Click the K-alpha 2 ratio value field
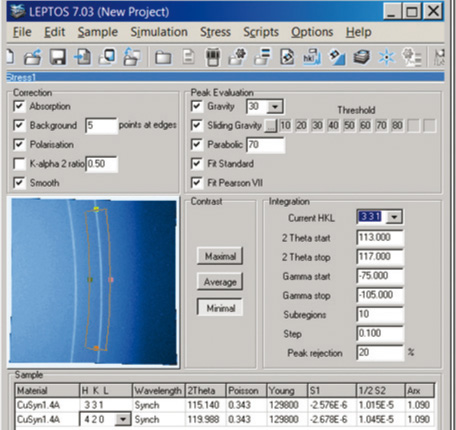This screenshot has width=456, height=430. (101, 164)
